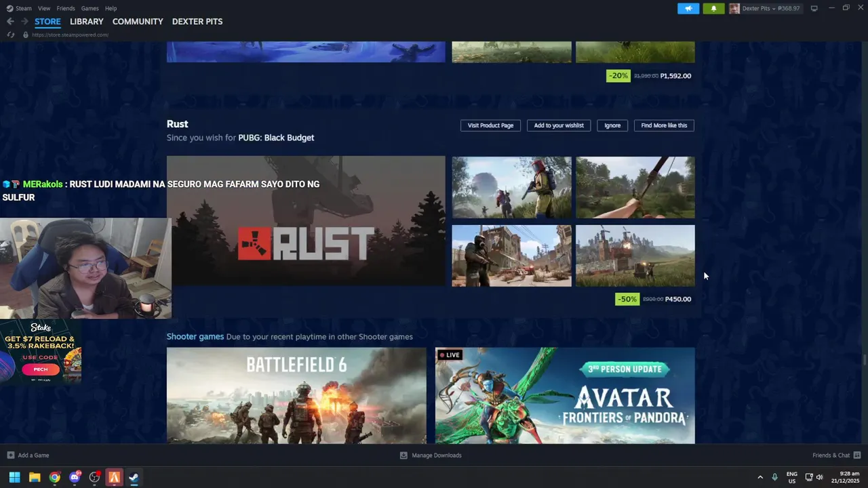Click the Steam taskbar icon

tap(134, 477)
